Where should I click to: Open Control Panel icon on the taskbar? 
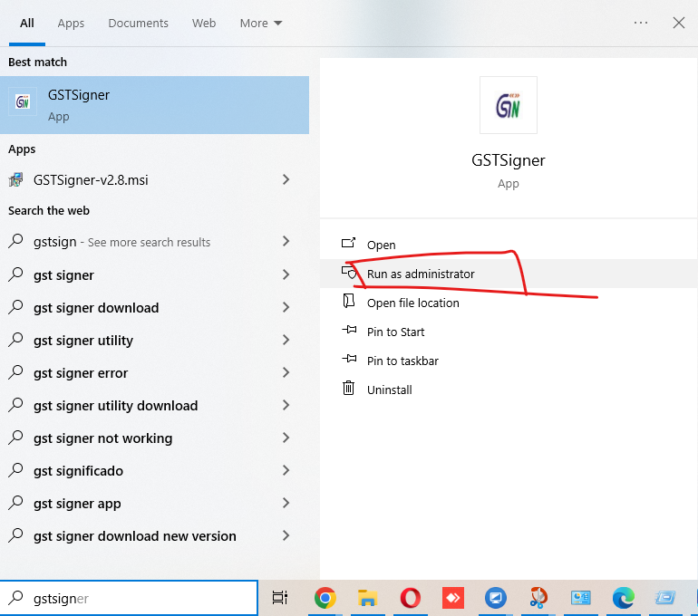[x=581, y=598]
